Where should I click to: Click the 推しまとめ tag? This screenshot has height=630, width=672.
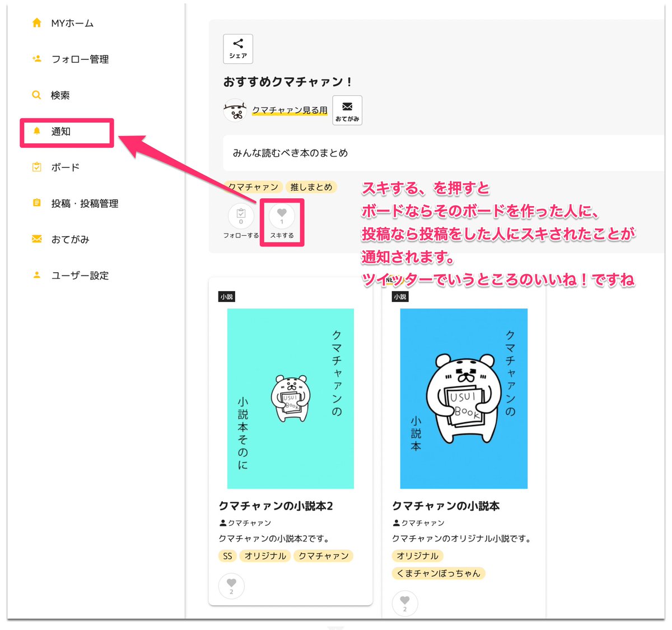point(311,187)
